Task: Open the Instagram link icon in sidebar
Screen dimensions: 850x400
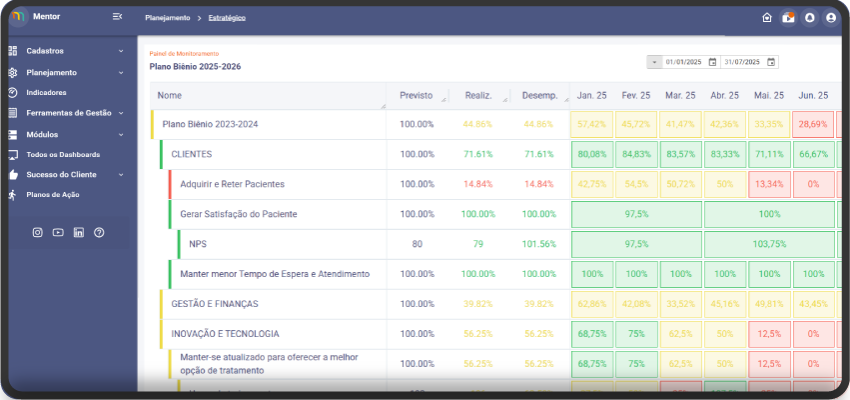Action: click(x=38, y=232)
